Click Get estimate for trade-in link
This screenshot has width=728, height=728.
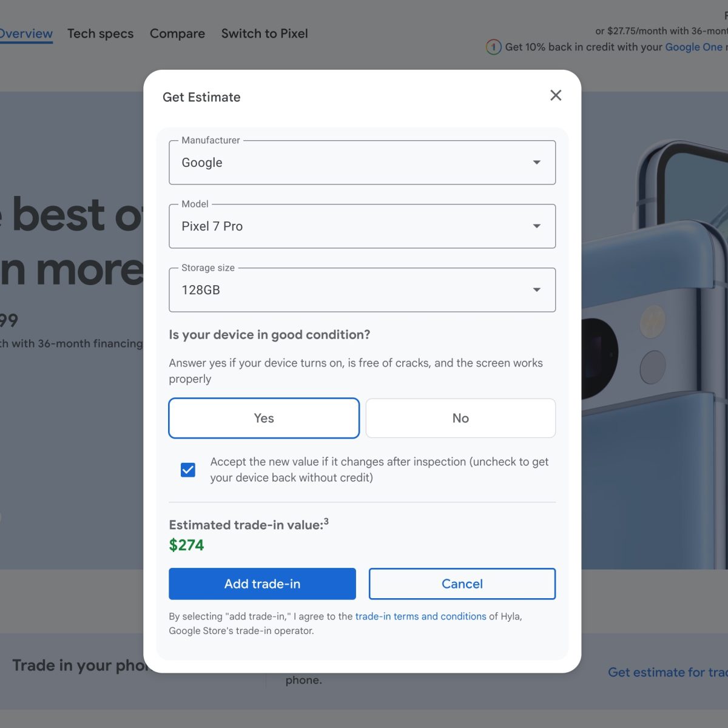(x=667, y=672)
